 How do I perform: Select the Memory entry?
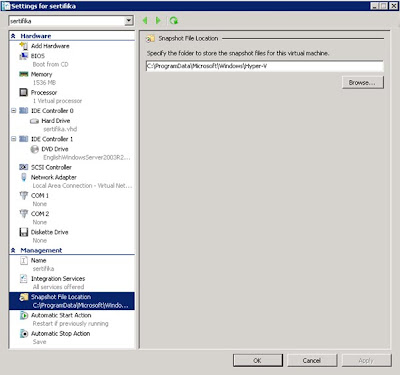[x=42, y=74]
